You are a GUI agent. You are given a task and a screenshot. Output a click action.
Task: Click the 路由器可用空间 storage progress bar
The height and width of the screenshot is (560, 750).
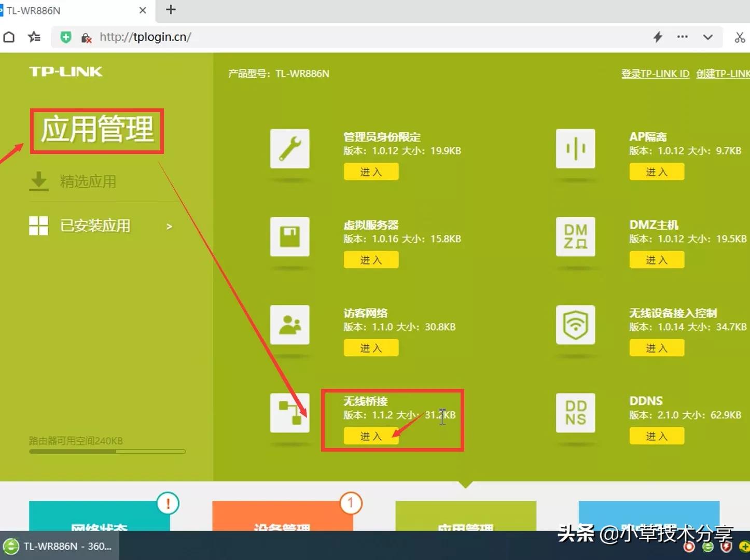point(107,452)
